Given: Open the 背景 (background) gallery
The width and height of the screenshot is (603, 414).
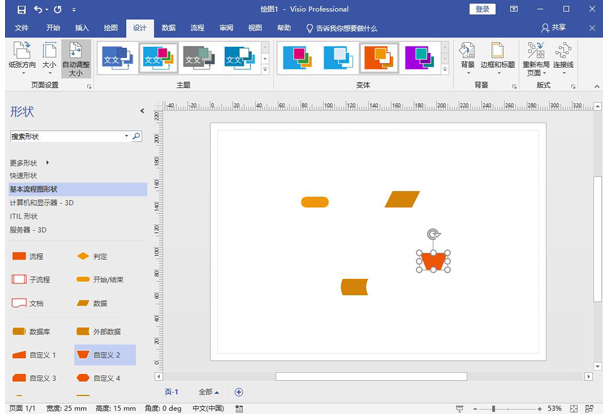Looking at the screenshot, I should click(467, 55).
